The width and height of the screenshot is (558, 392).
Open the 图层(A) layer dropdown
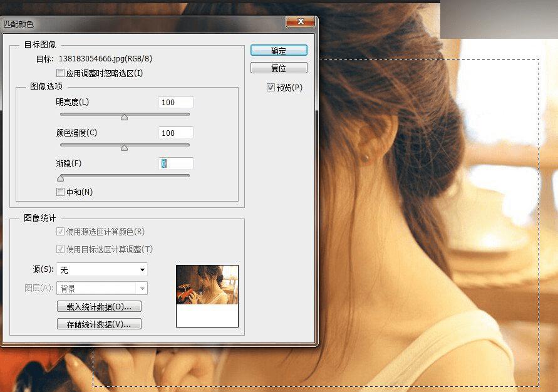(x=102, y=288)
